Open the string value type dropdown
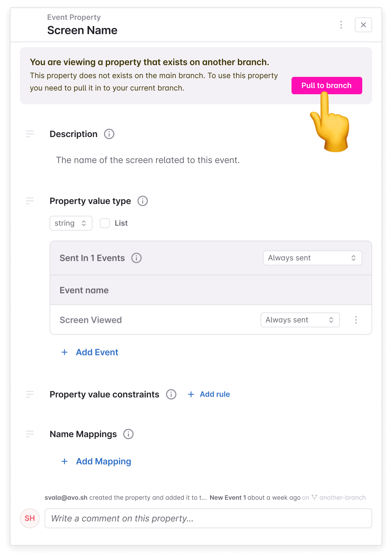Image resolution: width=392 pixels, height=558 pixels. pyautogui.click(x=71, y=223)
